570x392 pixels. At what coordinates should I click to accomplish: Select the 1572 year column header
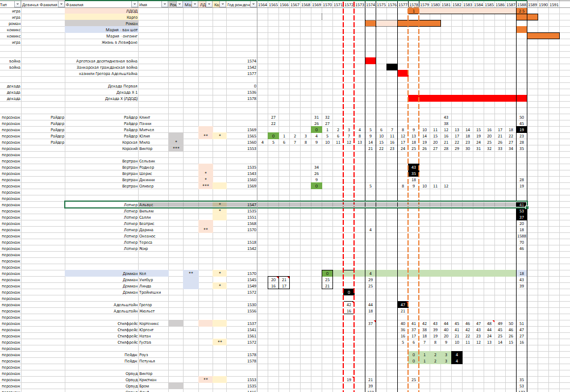pos(349,5)
